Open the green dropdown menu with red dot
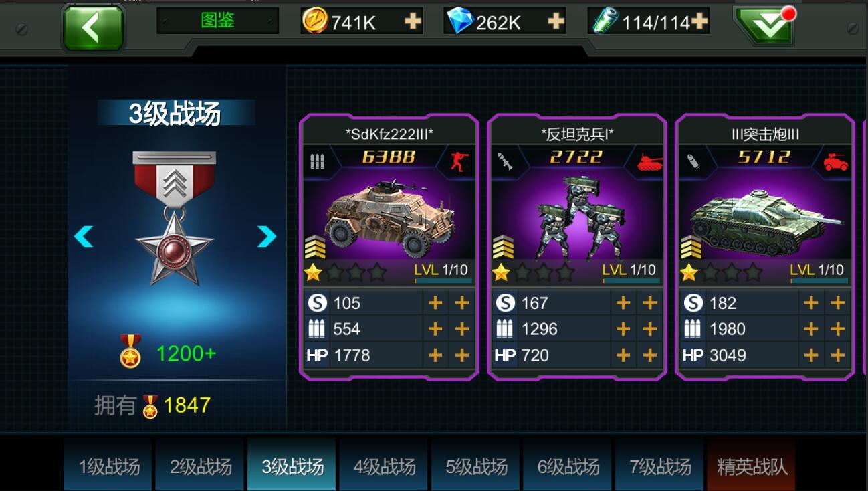The image size is (868, 491). point(763,26)
